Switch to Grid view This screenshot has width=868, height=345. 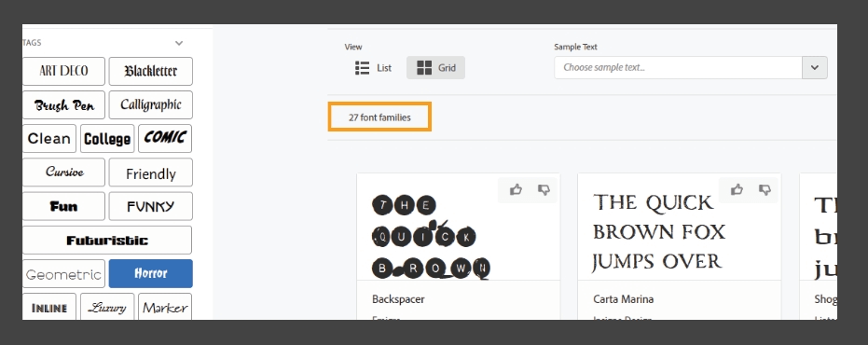pyautogui.click(x=436, y=67)
